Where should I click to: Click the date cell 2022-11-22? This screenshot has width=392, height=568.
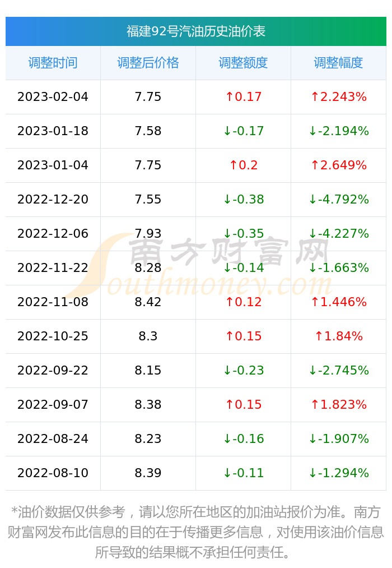tap(53, 267)
